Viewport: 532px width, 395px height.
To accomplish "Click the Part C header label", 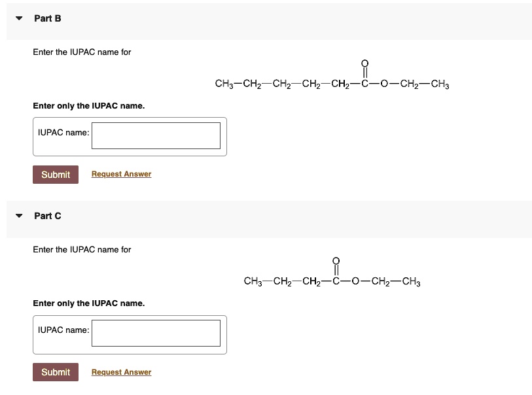I will coord(47,216).
